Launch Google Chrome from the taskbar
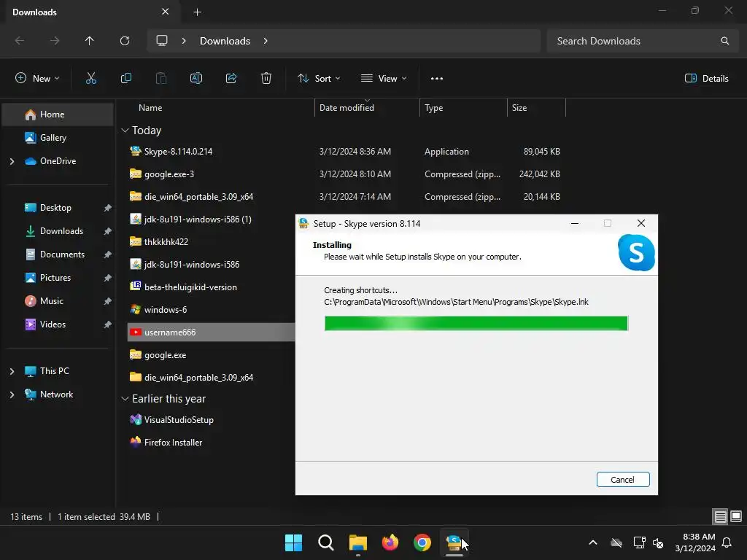 point(422,542)
